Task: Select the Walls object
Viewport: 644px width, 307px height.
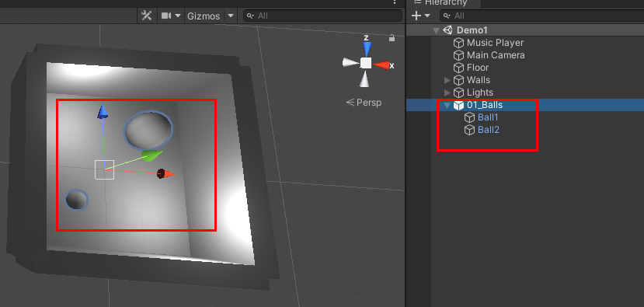Action: click(479, 80)
